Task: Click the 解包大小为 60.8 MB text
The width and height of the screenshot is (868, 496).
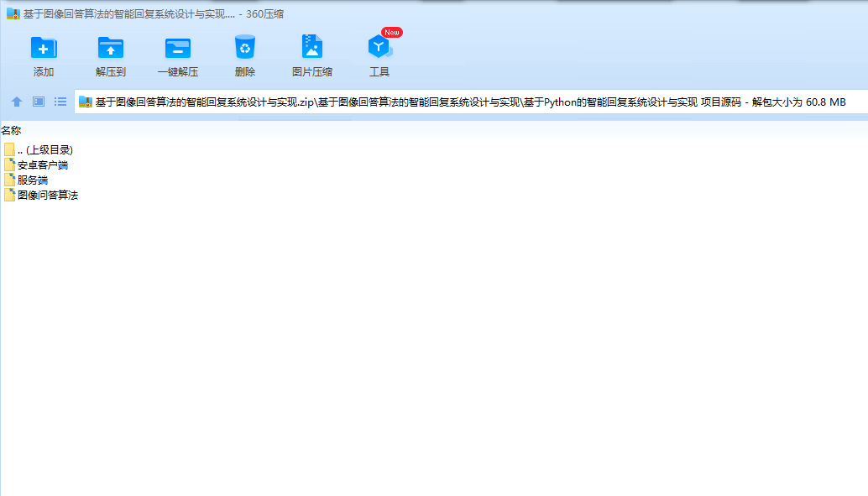Action: coord(799,102)
